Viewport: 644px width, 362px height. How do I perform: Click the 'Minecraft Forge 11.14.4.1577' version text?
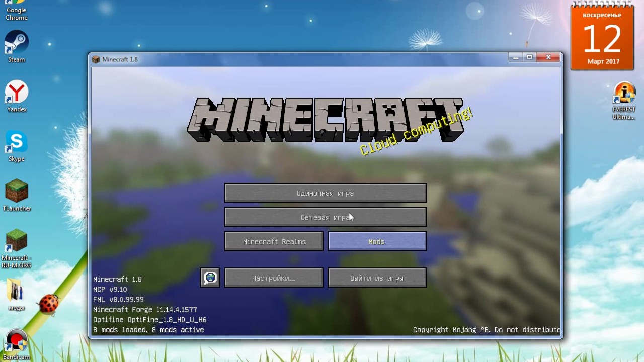point(145,310)
